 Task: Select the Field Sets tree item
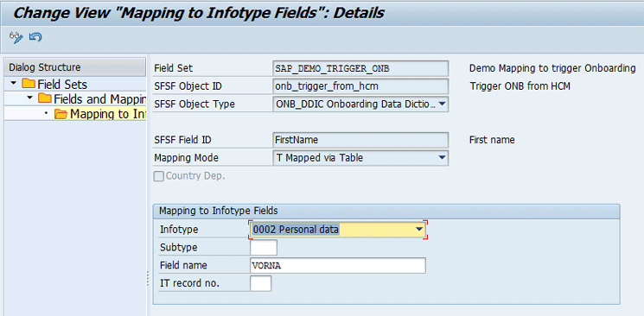coord(62,85)
